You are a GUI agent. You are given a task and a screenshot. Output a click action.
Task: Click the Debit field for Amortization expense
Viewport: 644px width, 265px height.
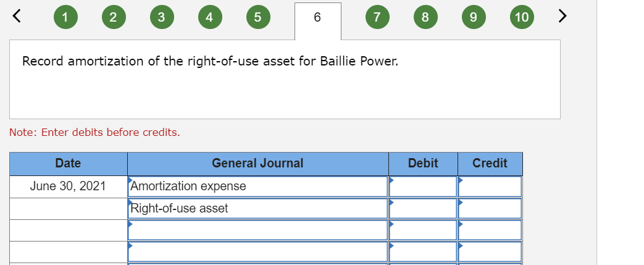tap(423, 187)
